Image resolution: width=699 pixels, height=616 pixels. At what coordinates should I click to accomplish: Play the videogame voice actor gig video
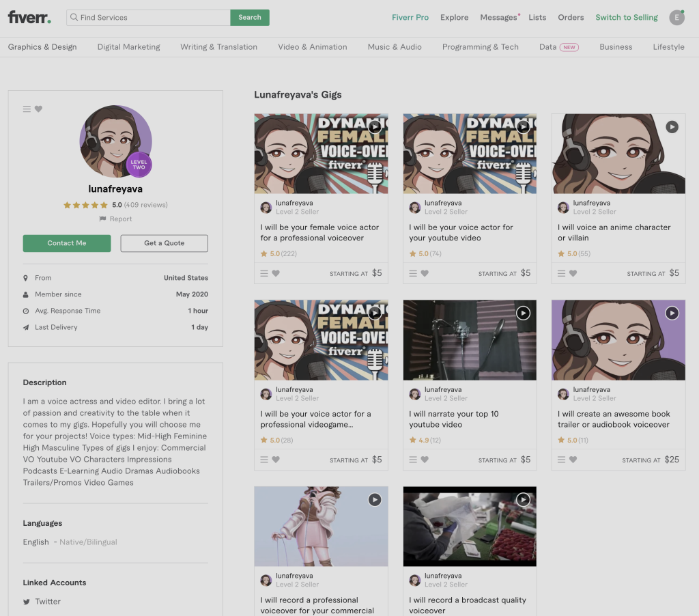pos(375,313)
